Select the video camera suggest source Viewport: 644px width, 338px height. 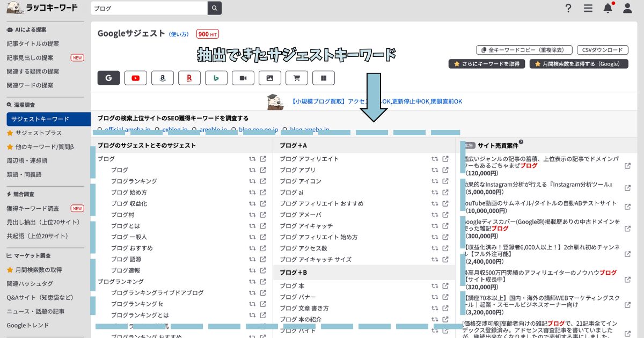tap(243, 78)
